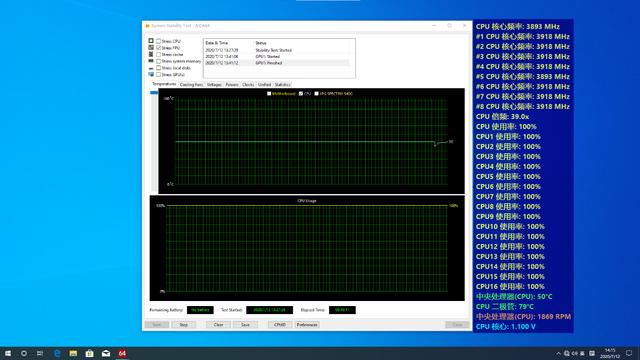The height and width of the screenshot is (360, 640).
Task: Switch to the Cooling Fans tab
Action: tap(191, 84)
